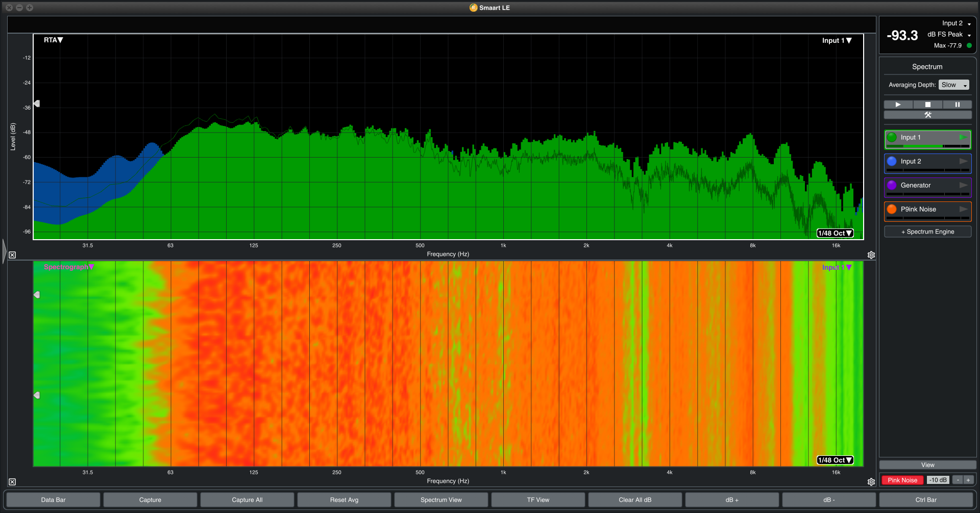Click the green Max level indicator dot

tap(969, 45)
